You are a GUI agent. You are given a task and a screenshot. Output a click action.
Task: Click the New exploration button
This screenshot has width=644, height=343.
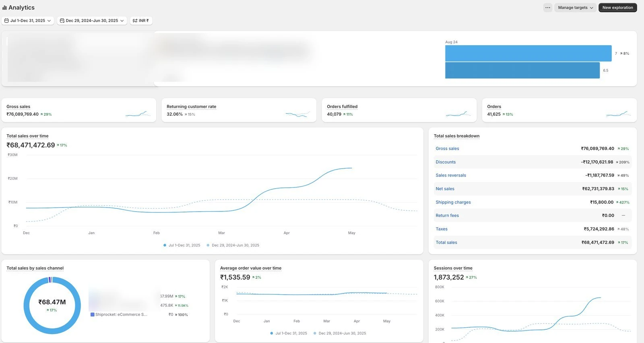(617, 8)
